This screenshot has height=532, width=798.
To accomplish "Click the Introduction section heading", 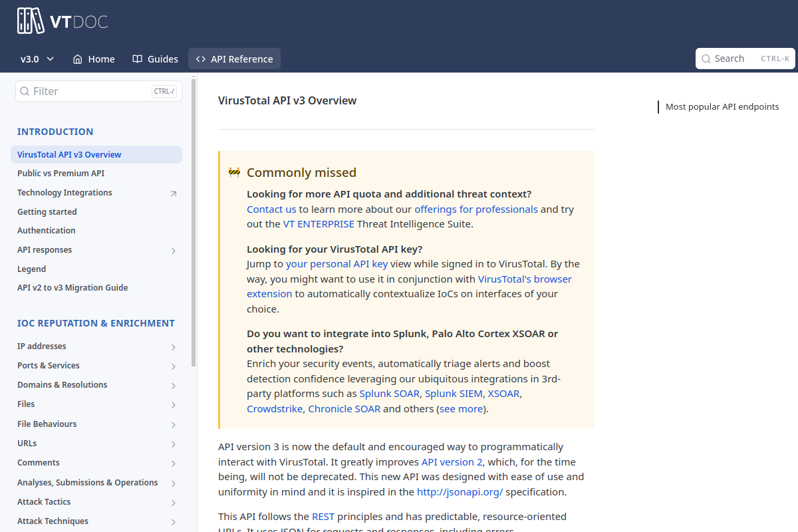I will [55, 132].
